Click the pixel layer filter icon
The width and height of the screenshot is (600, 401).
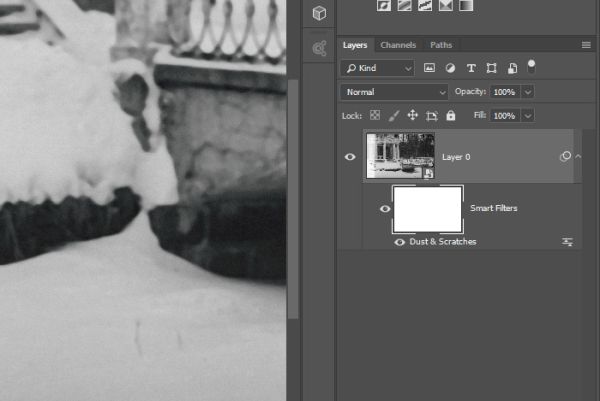429,68
